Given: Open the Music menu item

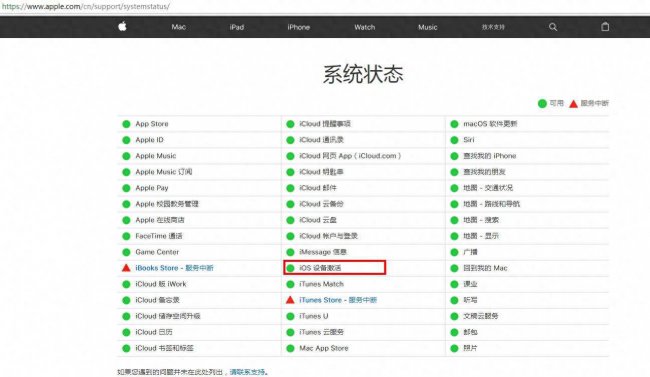Looking at the screenshot, I should click(427, 27).
